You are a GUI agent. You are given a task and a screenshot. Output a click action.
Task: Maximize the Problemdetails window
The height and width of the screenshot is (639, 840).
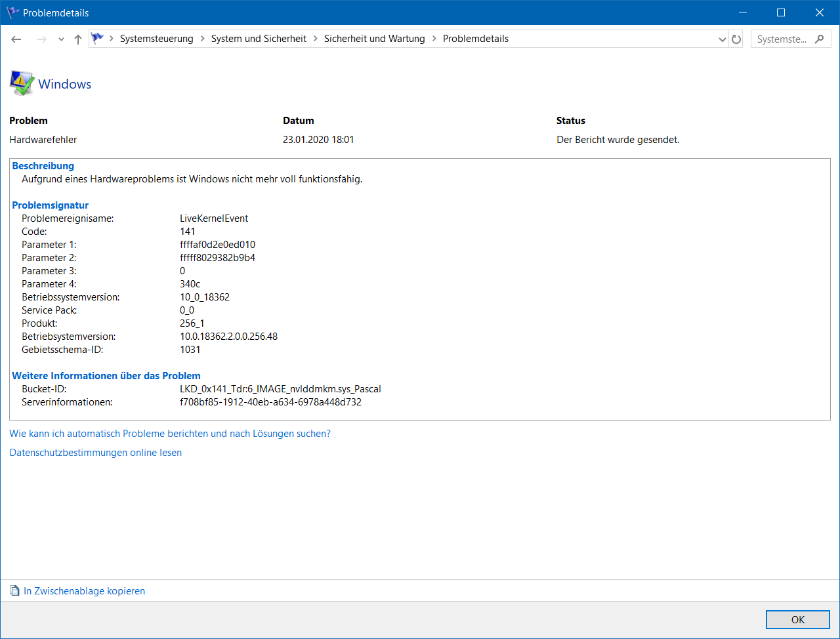[781, 12]
